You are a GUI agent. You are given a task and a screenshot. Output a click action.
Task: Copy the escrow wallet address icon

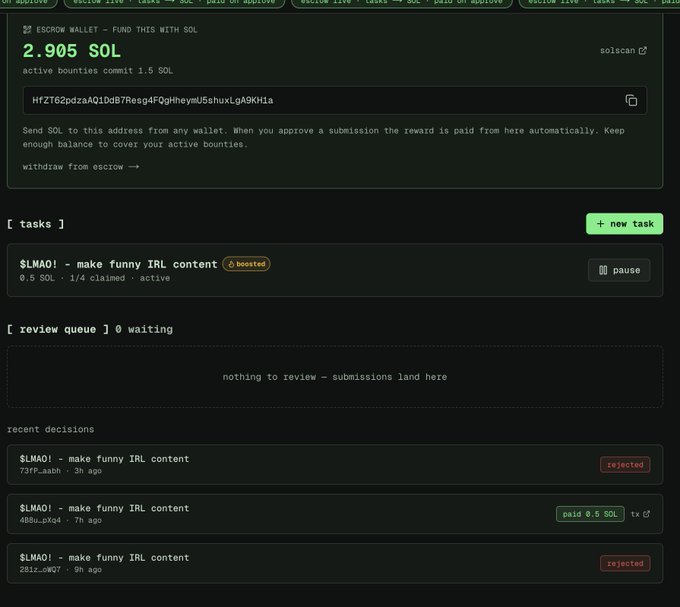[x=631, y=100]
